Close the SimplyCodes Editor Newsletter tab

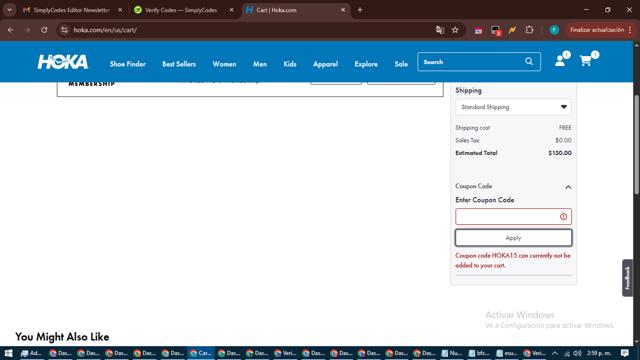tap(120, 10)
